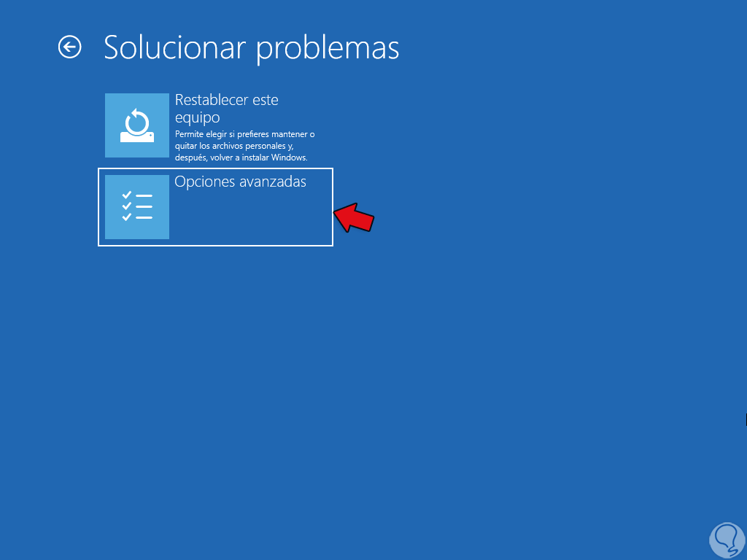Choose the Restablecer este title text
Screen dimensions: 747x560
click(227, 100)
